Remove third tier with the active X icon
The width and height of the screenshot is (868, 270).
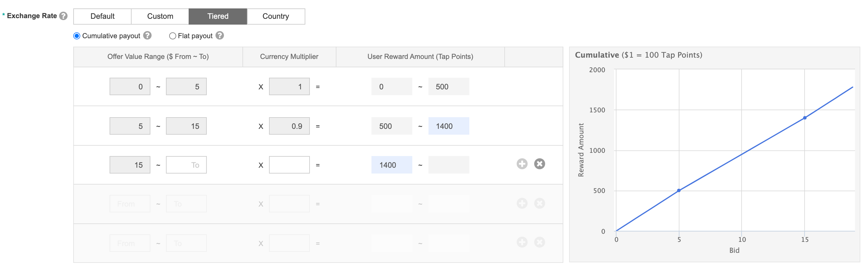[539, 164]
